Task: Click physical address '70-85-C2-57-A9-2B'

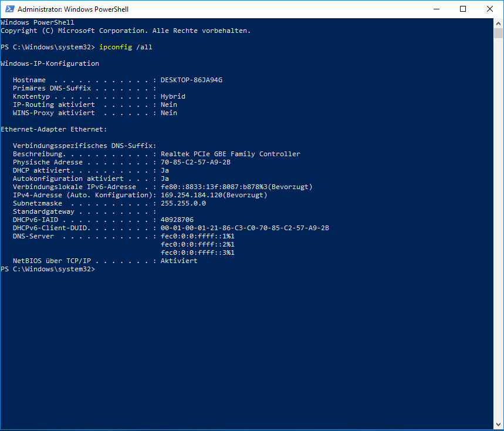Action: coord(195,162)
